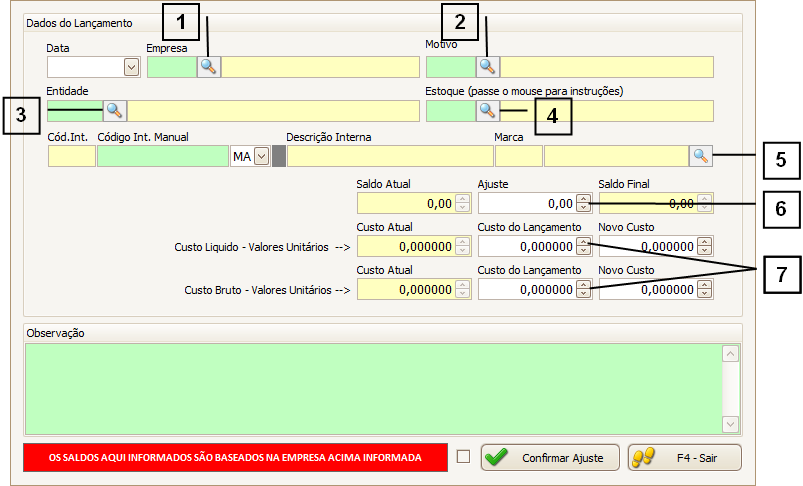Click the Observação scrollbar down arrow
Viewport: 803px width, 486px height.
(729, 424)
